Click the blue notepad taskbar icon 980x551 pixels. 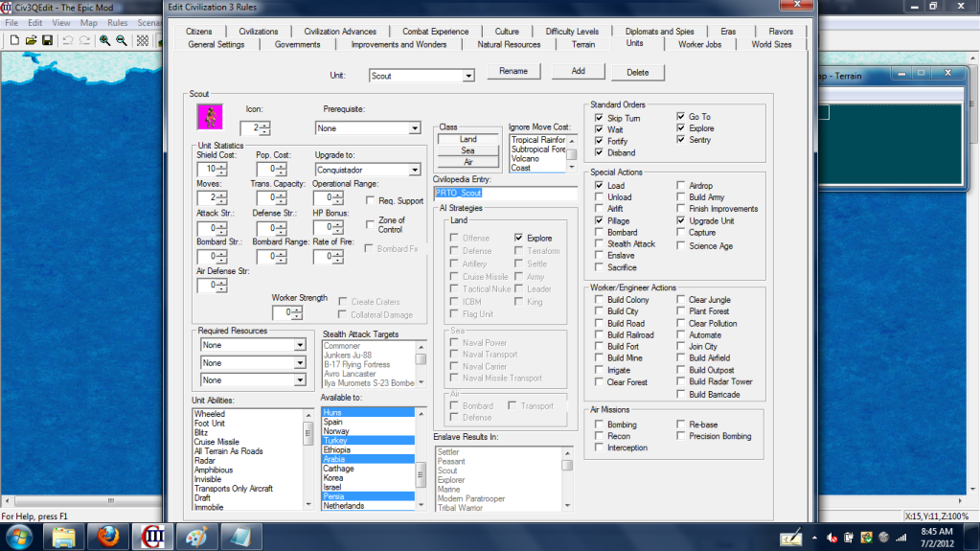pyautogui.click(x=240, y=538)
